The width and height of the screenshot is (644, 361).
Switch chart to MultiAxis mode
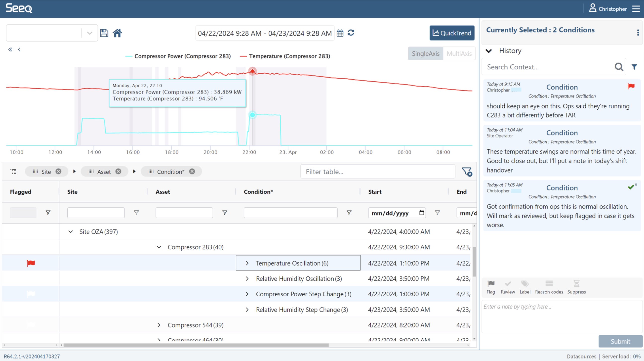coord(459,53)
